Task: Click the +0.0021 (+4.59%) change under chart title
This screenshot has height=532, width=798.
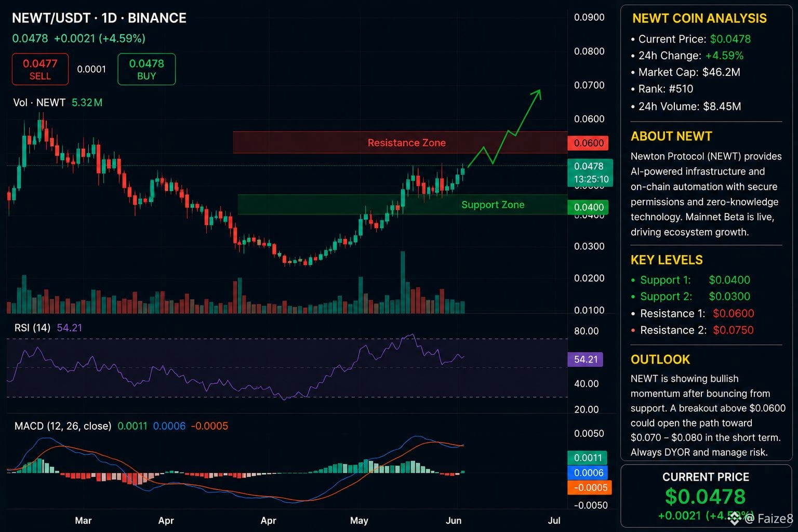Action: (100, 38)
